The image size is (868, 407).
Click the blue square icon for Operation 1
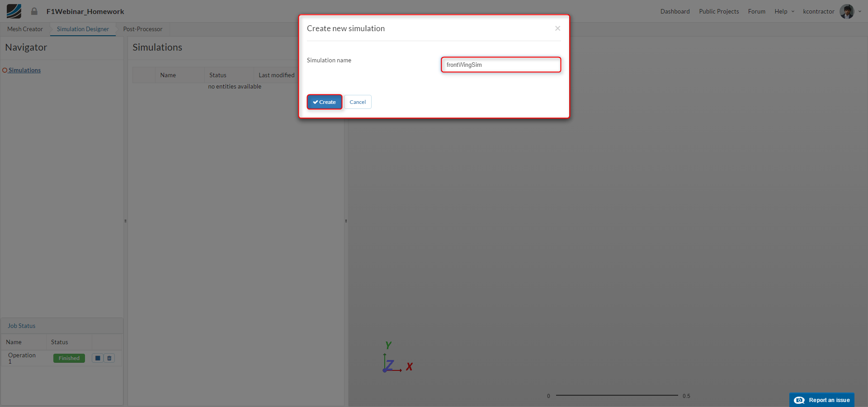(98, 358)
